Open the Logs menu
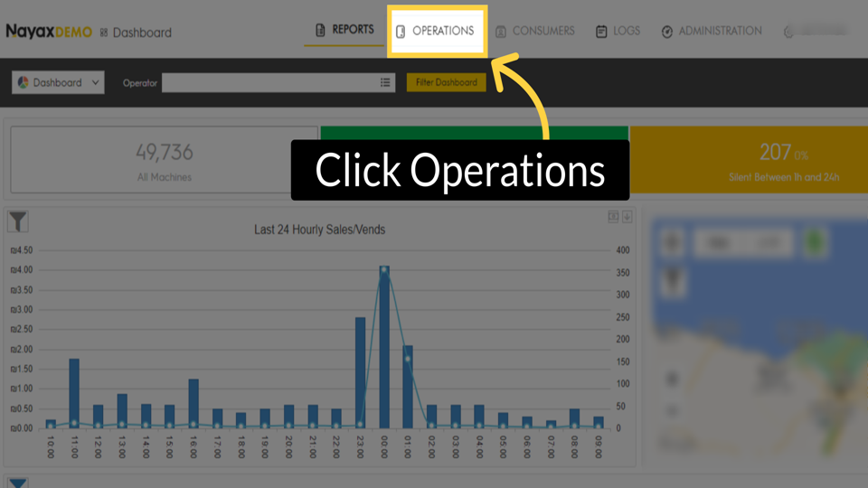This screenshot has height=488, width=868. click(x=618, y=31)
